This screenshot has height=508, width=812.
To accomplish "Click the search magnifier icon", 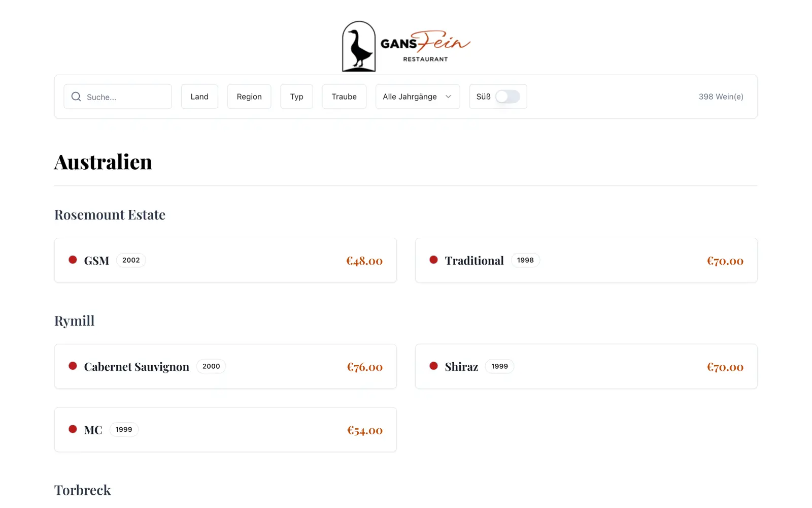I will [x=76, y=97].
